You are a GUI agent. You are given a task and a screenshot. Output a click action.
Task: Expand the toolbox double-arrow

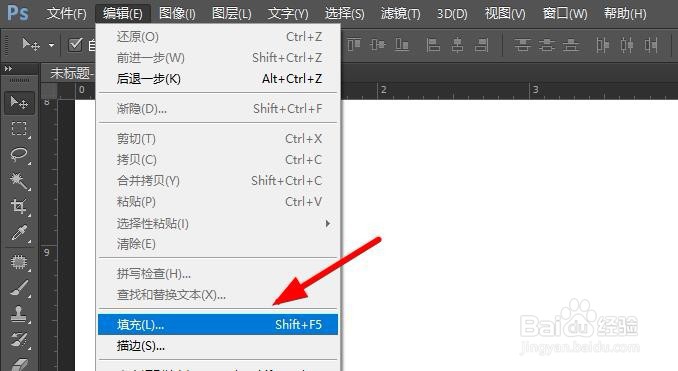click(x=8, y=68)
